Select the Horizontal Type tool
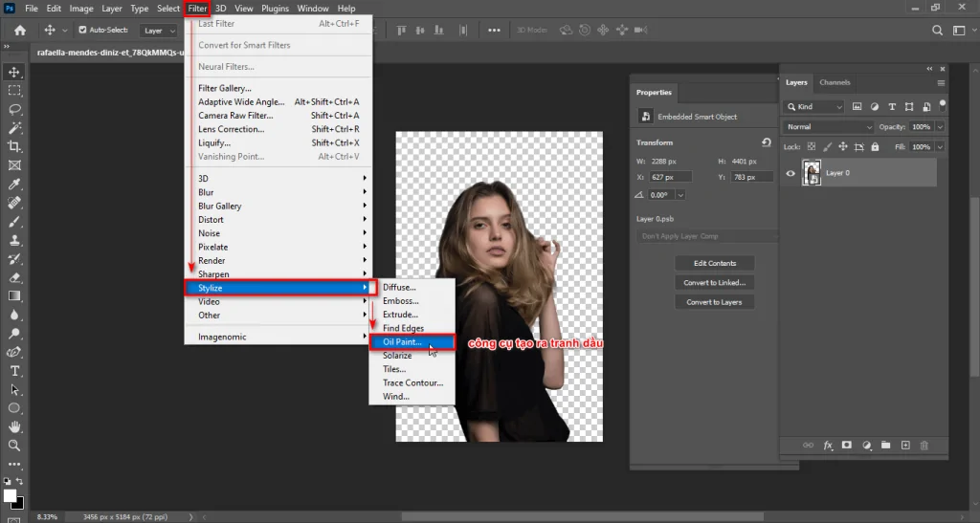The image size is (980, 523). (14, 370)
